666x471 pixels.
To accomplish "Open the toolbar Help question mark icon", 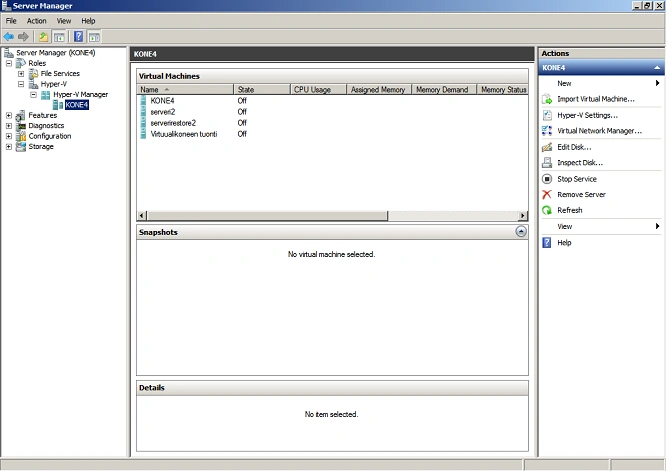I will [x=79, y=37].
